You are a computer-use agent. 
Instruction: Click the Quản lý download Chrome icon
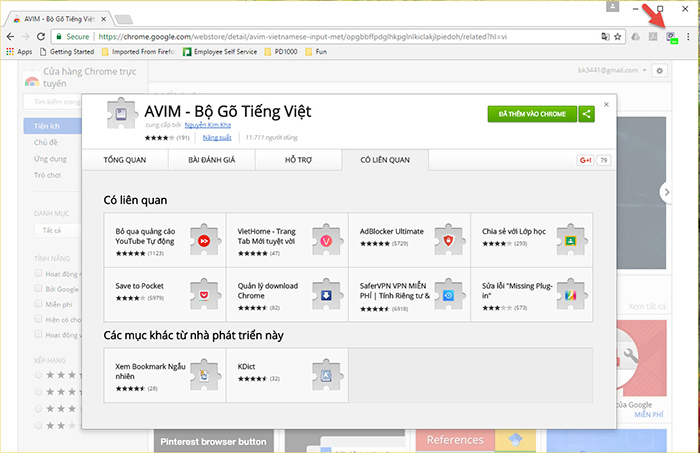326,295
